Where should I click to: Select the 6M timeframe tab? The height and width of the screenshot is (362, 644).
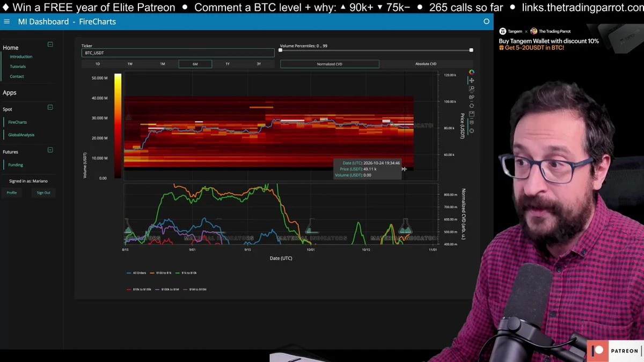(x=195, y=64)
